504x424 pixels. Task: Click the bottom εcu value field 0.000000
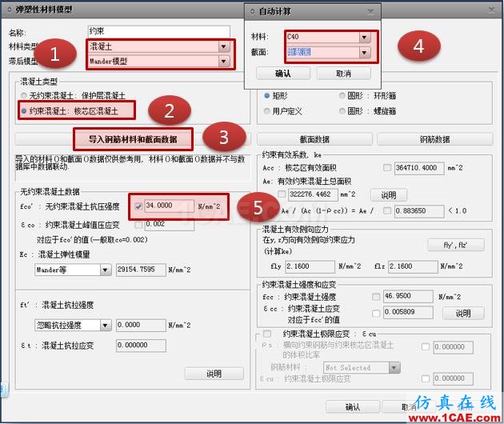coord(454,378)
